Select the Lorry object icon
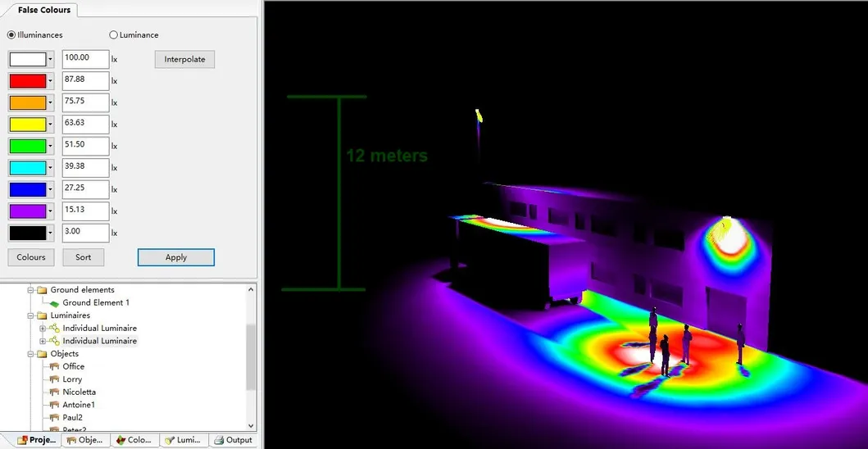 click(54, 379)
